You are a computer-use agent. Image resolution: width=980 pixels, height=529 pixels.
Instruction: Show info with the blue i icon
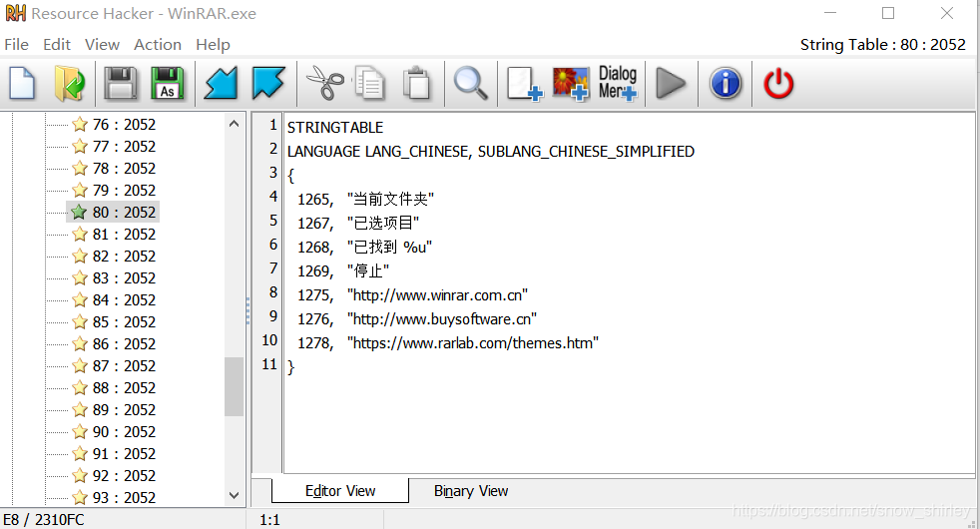(x=726, y=84)
